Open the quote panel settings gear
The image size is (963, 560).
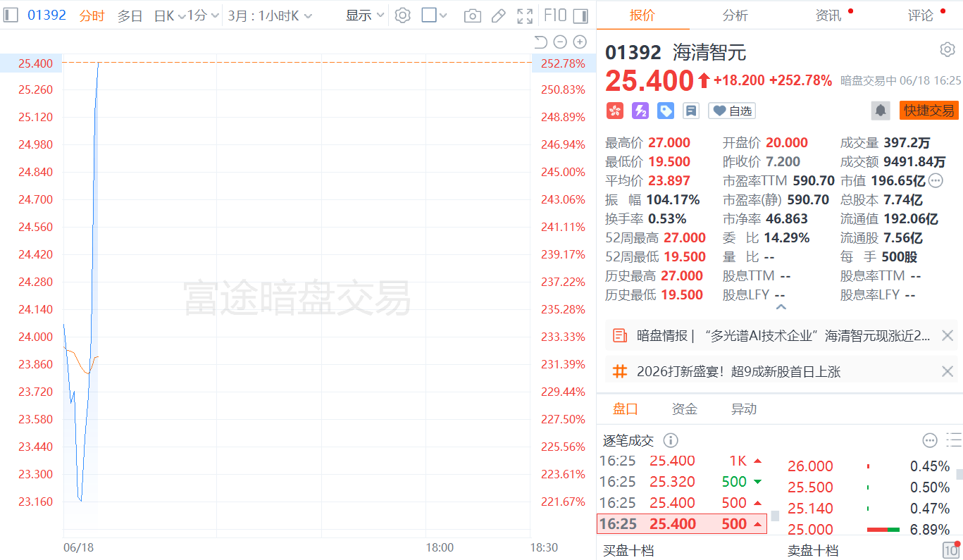tap(948, 49)
